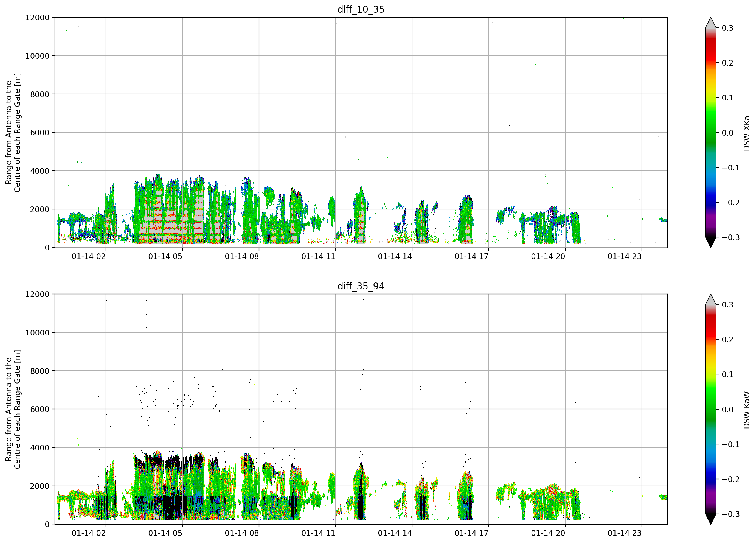Click the DSW-XKa colorbar gradient bar
Screen dimensions: 756x543
click(711, 132)
